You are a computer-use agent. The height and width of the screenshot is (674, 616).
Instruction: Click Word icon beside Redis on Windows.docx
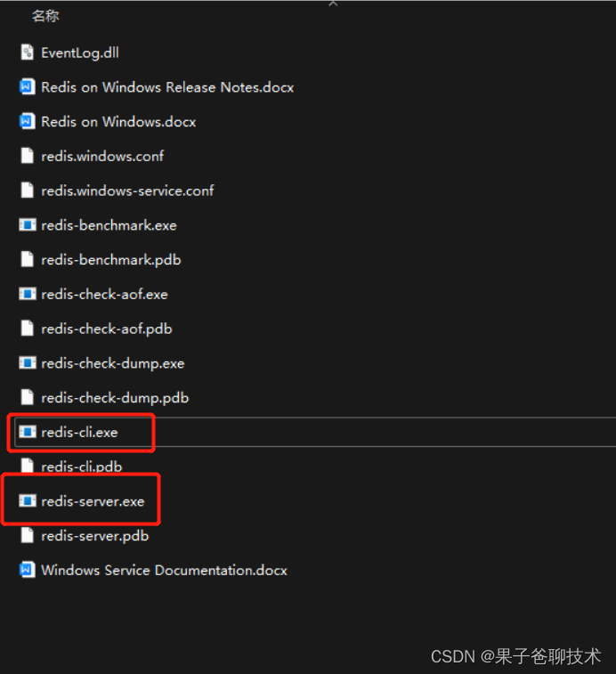click(x=28, y=121)
